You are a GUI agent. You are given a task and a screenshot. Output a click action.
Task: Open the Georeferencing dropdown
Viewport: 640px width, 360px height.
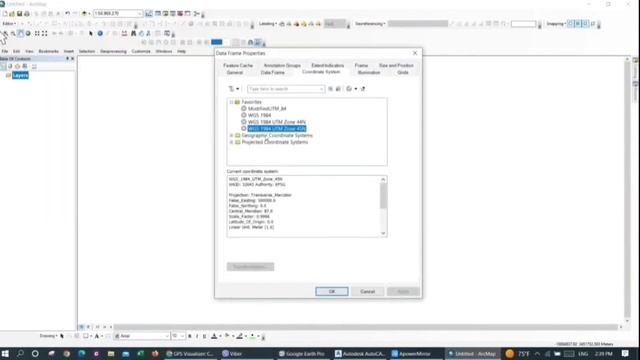point(370,24)
